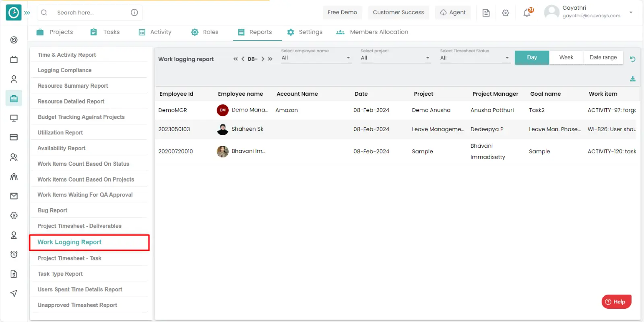Click the Gayathri user avatar
The image size is (644, 322).
point(551,12)
